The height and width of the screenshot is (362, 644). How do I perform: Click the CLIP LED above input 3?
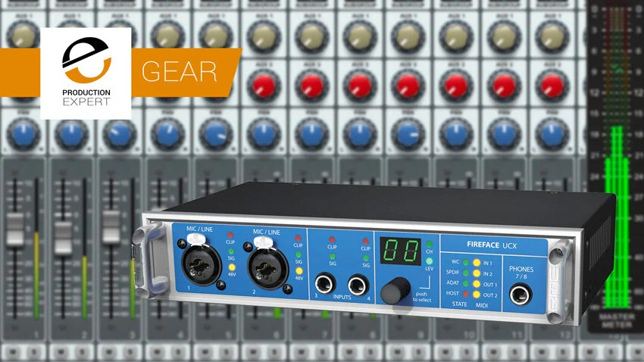pyautogui.click(x=332, y=239)
